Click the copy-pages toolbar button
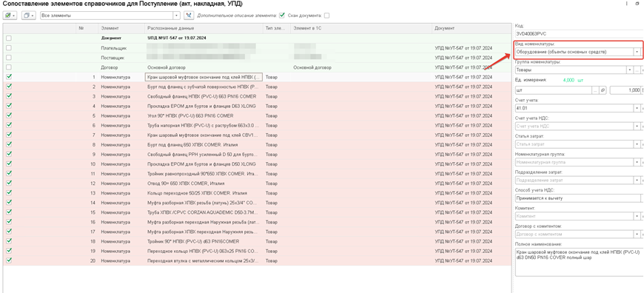Viewport: 644px width, 293px height. [x=28, y=16]
